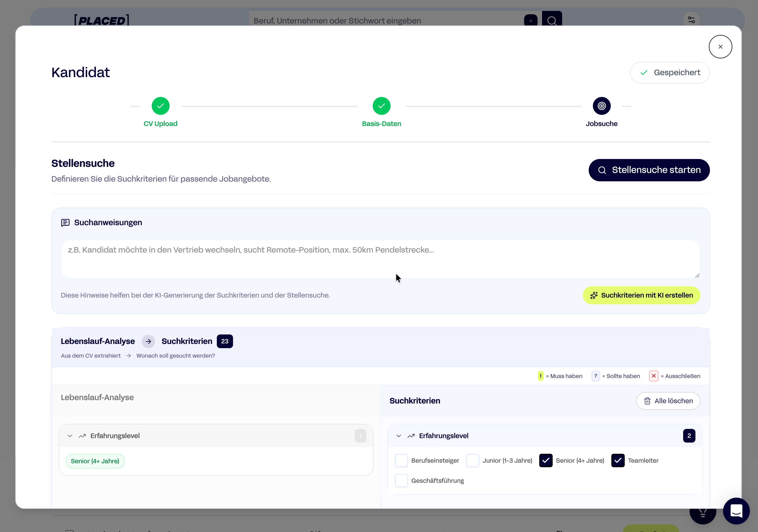758x532 pixels.
Task: Click the filter sliders icon in top bar
Action: 691,20
